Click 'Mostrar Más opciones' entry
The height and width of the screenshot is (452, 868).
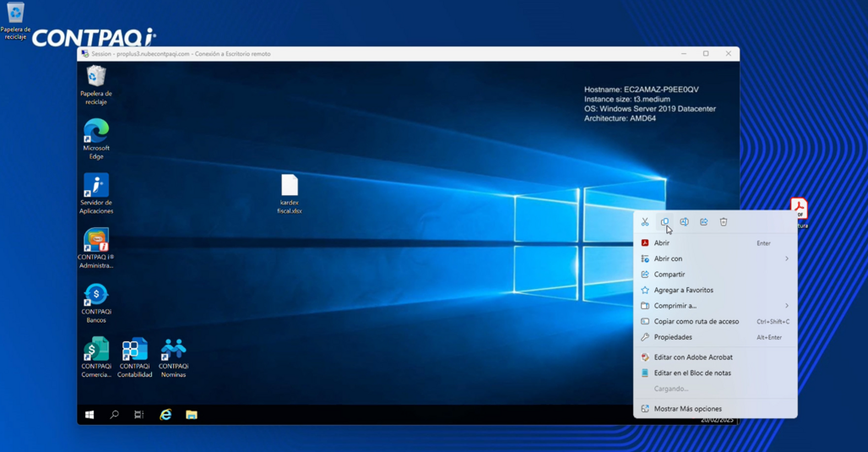pyautogui.click(x=687, y=409)
